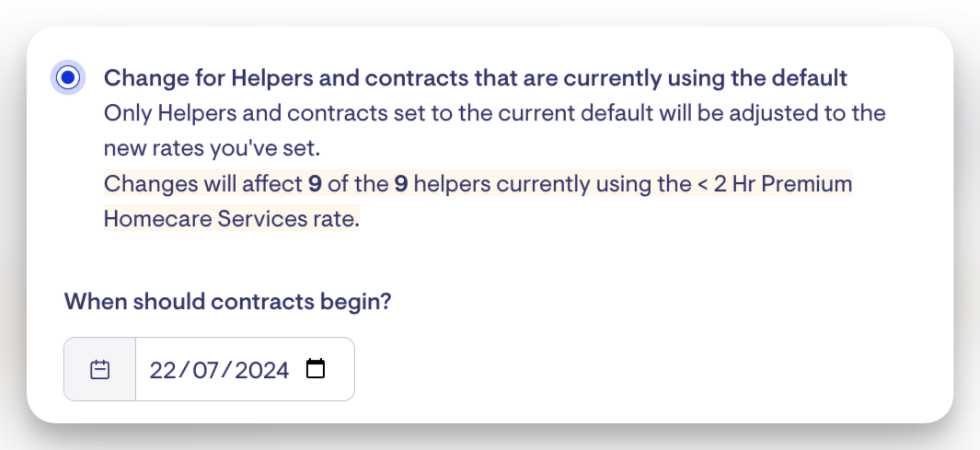Screen dimensions: 980x450
Task: Click the day '22' in the date field
Action: pyautogui.click(x=162, y=370)
